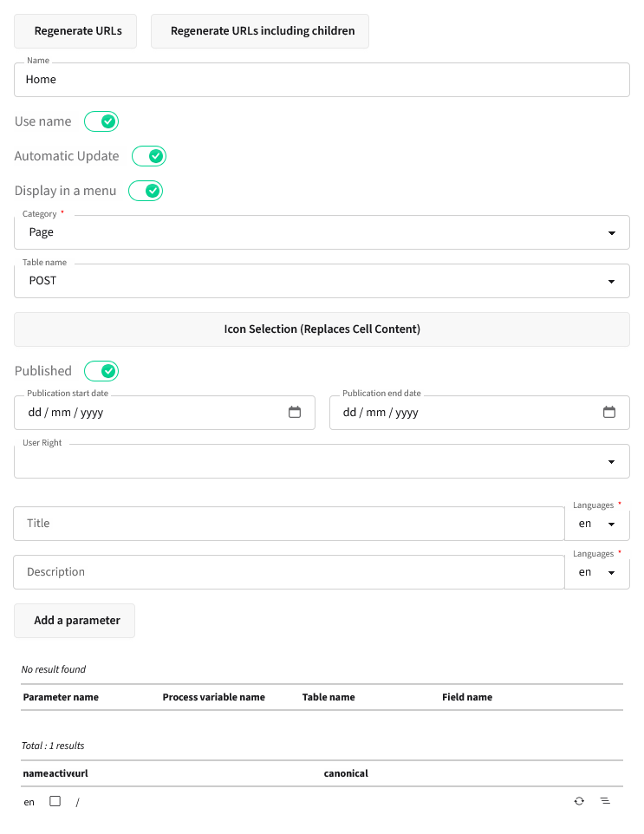Click the list menu icon in the URL row
The width and height of the screenshot is (644, 834).
[605, 801]
